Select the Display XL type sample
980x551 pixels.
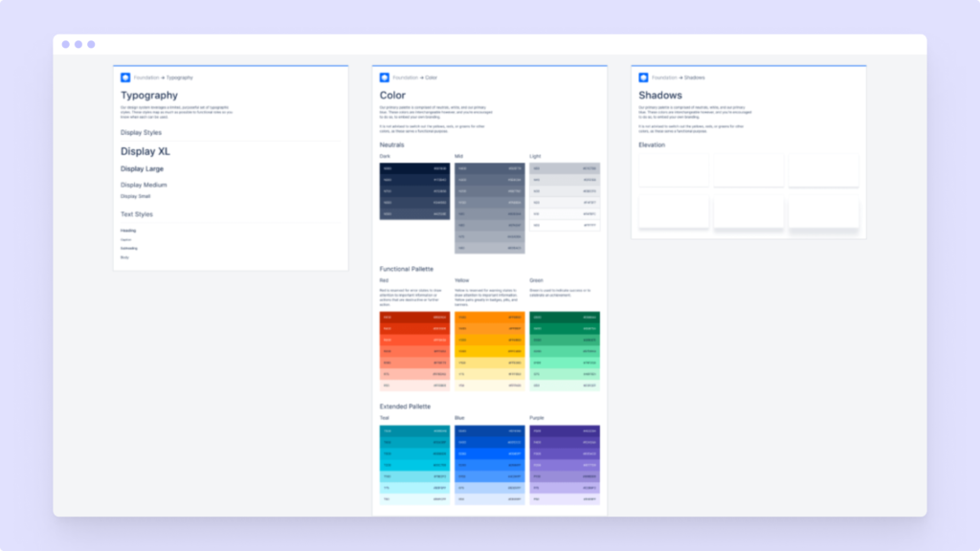[145, 151]
